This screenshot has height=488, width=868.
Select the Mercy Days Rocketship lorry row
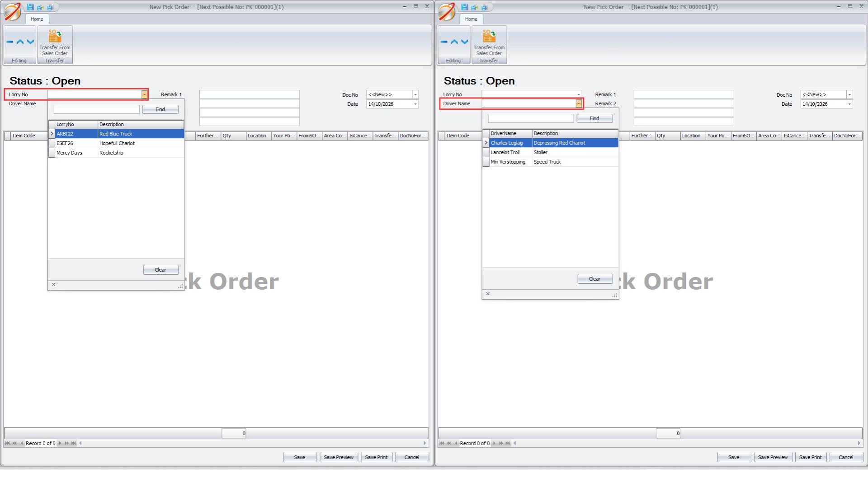(116, 153)
